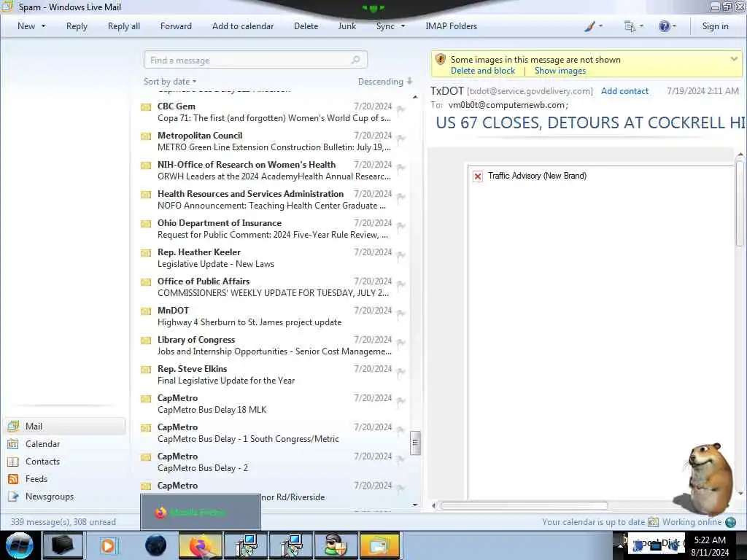Toggle Descending sort order

[385, 82]
